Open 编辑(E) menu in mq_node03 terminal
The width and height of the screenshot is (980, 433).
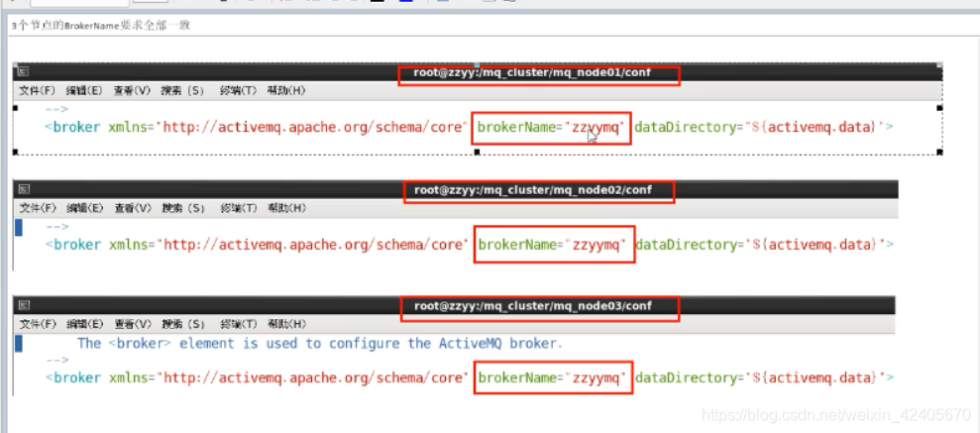pos(84,324)
